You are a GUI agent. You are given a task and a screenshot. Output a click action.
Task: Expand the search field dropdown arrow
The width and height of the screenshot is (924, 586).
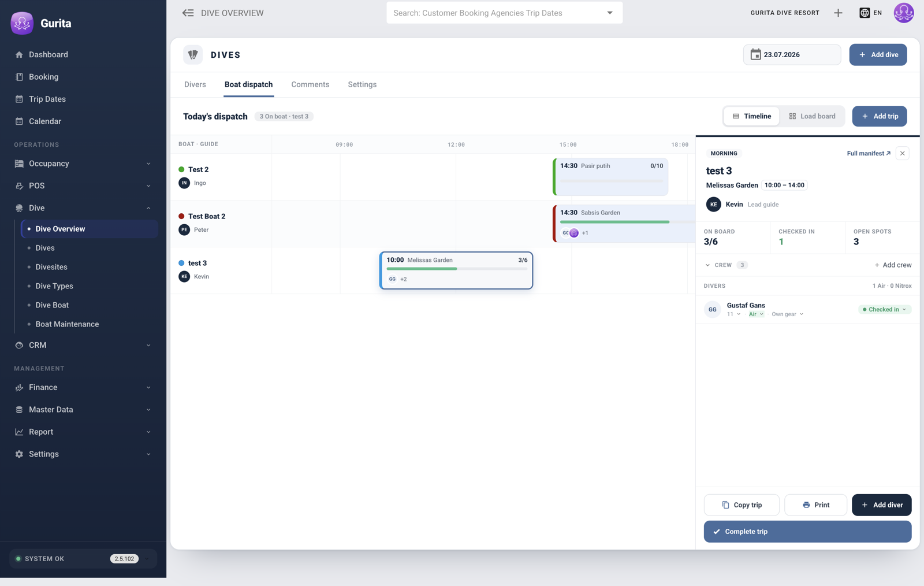(609, 13)
